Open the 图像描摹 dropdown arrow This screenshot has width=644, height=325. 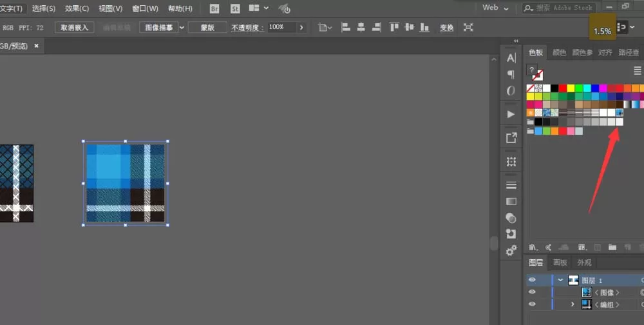(182, 28)
